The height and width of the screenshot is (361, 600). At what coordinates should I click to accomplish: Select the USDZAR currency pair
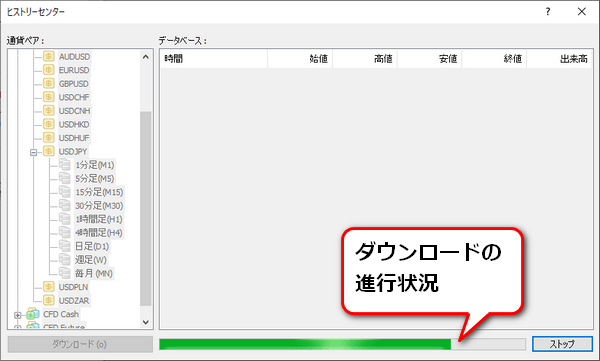tap(74, 301)
